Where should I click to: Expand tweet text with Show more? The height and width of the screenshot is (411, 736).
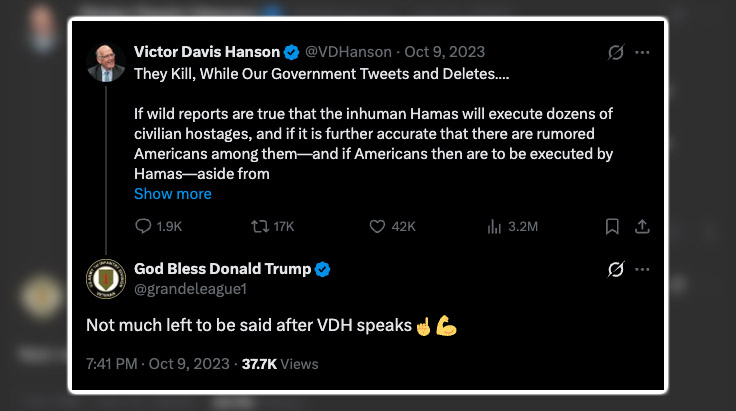(173, 194)
